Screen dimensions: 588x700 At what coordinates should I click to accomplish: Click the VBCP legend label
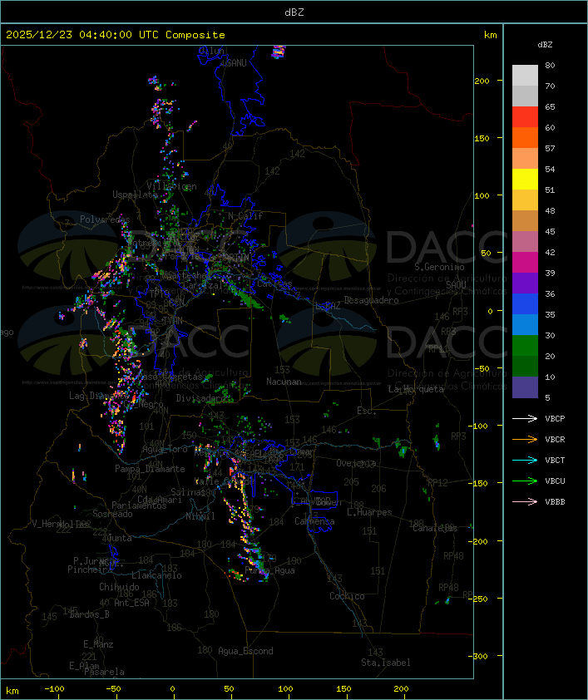pos(555,418)
